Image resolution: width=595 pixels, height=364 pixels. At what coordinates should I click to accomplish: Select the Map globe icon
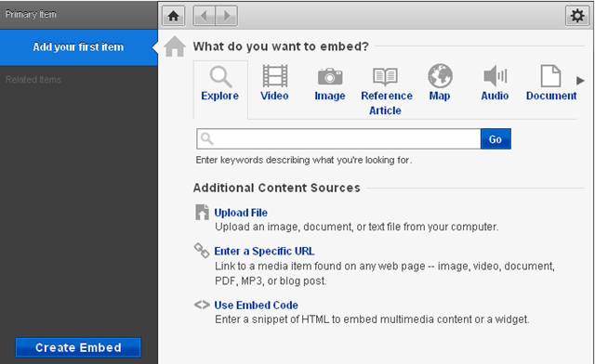[440, 76]
